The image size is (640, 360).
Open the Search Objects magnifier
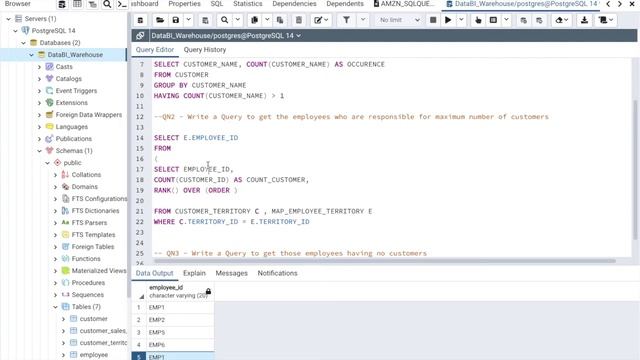click(107, 4)
